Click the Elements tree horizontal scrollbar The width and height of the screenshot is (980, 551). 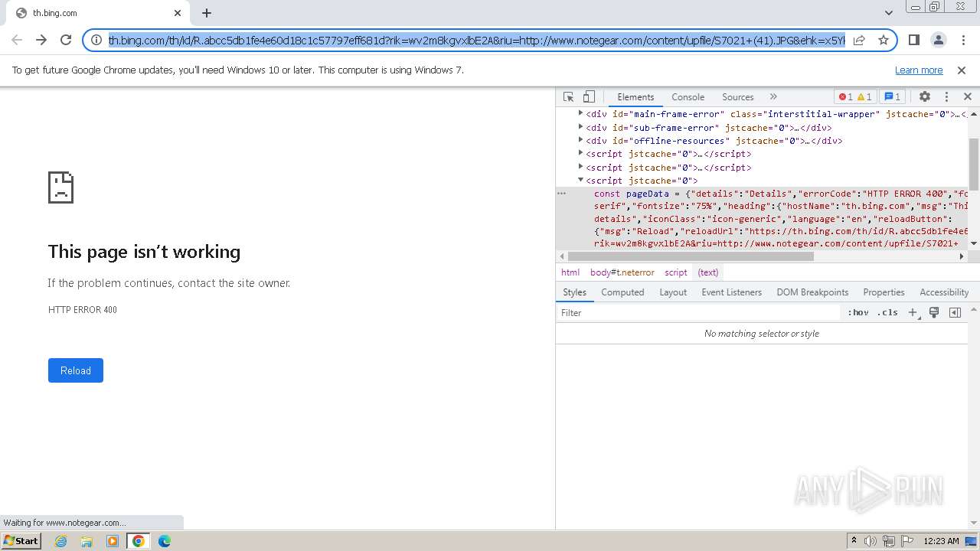[x=692, y=256]
